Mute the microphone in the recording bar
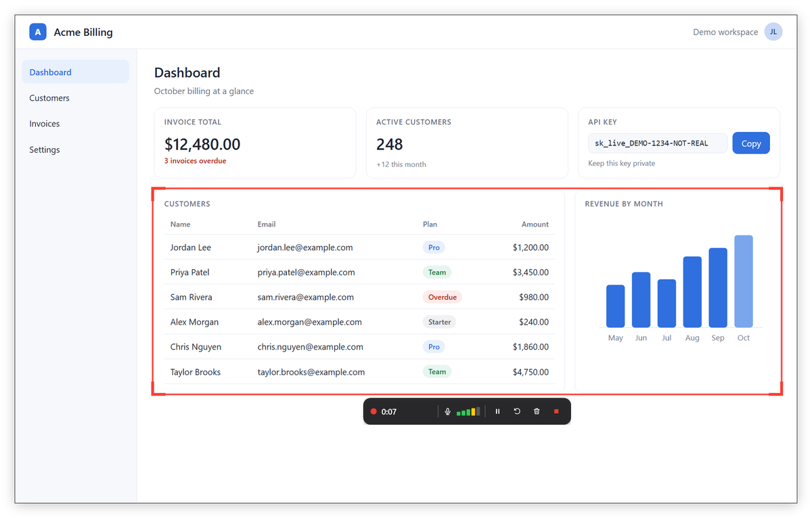 [x=447, y=411]
